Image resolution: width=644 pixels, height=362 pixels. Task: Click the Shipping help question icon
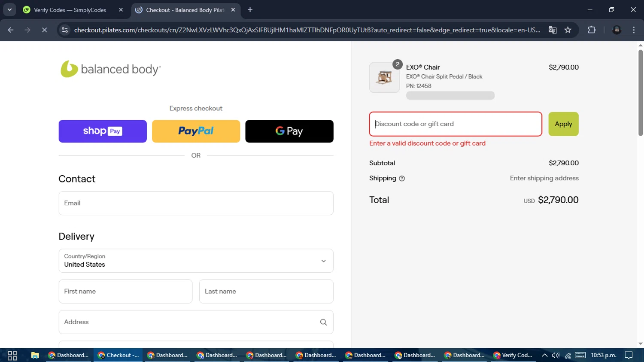(x=402, y=179)
